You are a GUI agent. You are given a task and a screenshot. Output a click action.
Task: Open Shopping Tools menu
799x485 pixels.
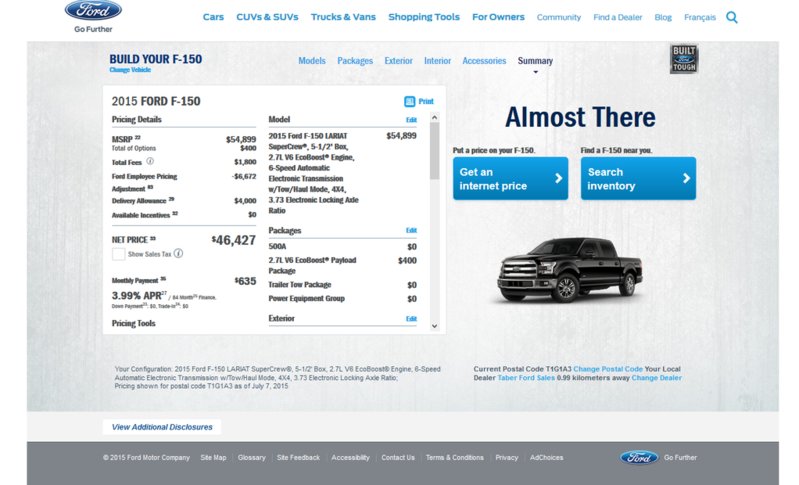click(424, 17)
